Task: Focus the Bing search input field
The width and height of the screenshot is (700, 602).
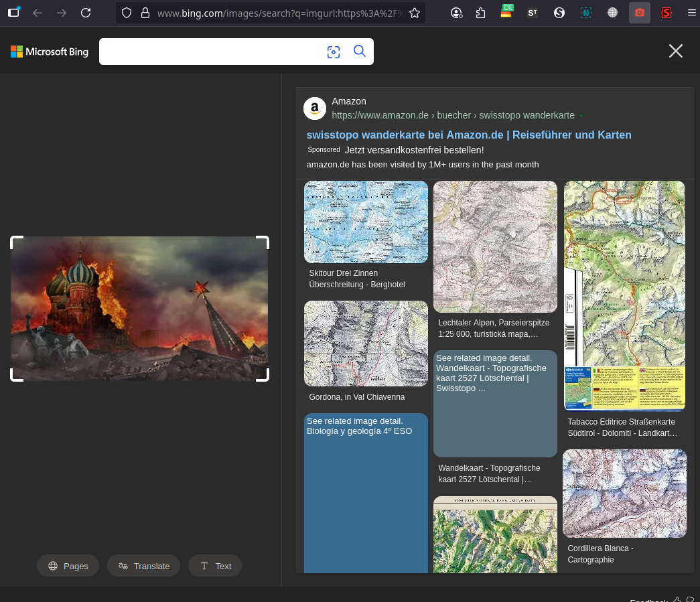Action: [208, 52]
